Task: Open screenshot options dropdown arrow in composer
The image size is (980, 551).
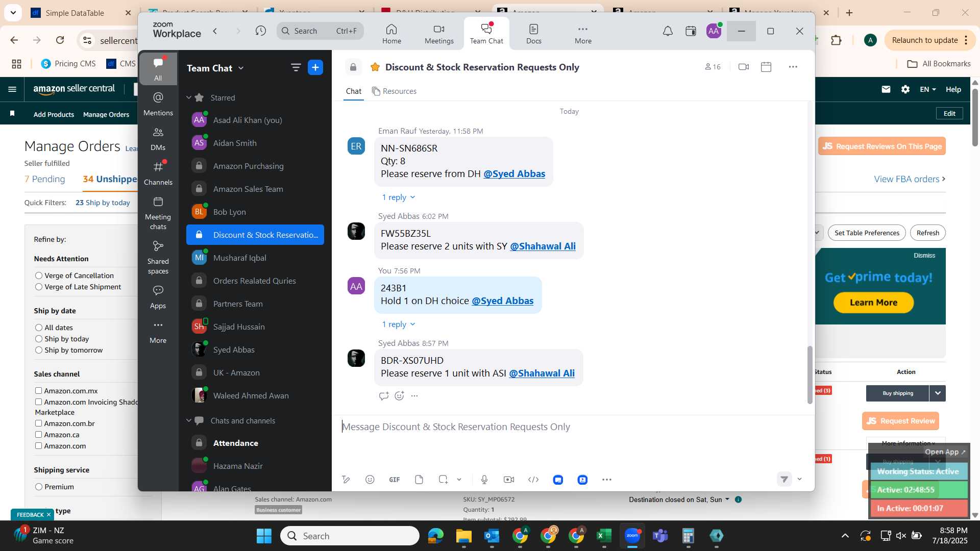Action: tap(459, 480)
